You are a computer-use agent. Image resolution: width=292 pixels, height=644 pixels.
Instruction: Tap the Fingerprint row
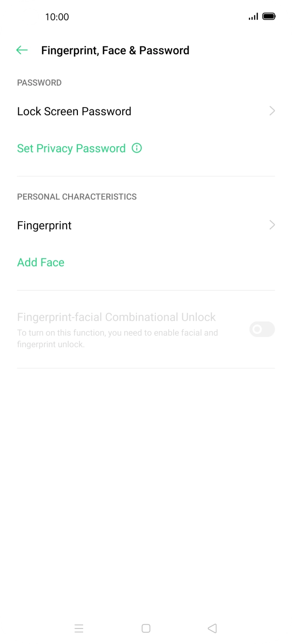click(44, 225)
